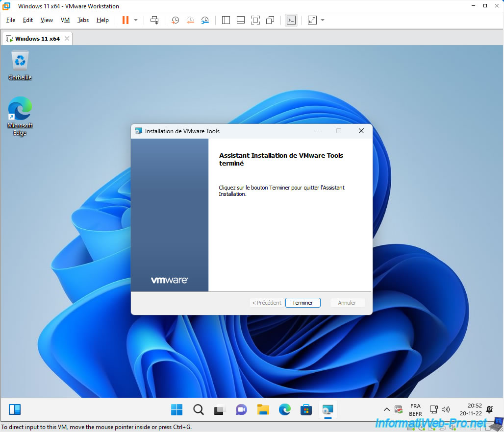504x432 pixels.
Task: Click the Windows Start button in taskbar
Action: [176, 409]
